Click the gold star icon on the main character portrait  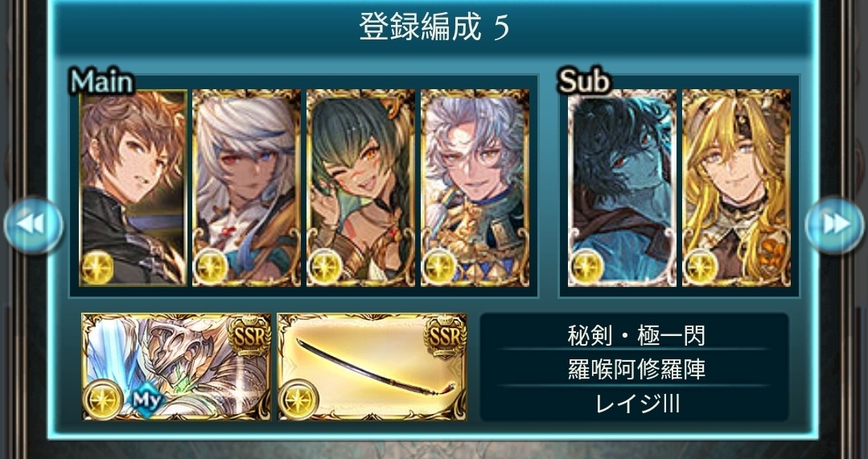97,267
